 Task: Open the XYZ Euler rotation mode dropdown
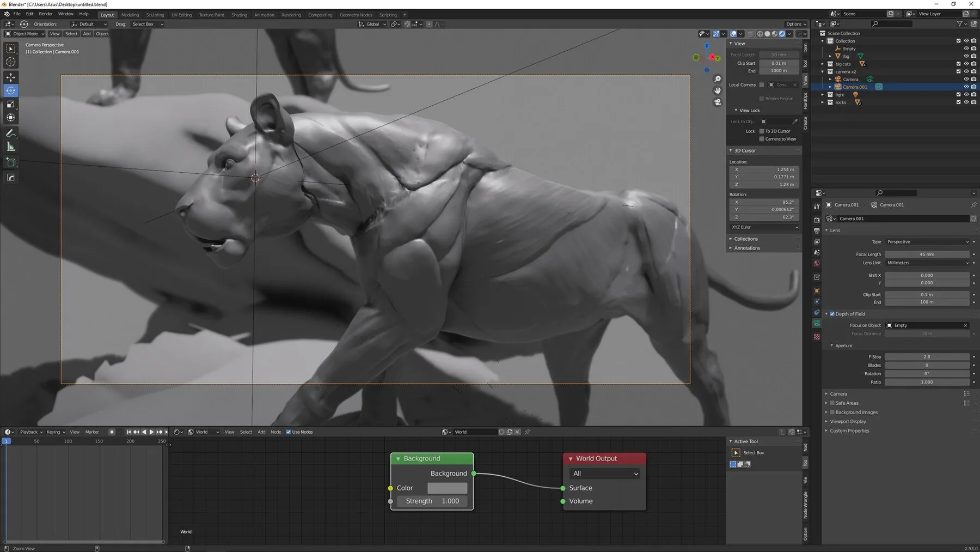(764, 227)
